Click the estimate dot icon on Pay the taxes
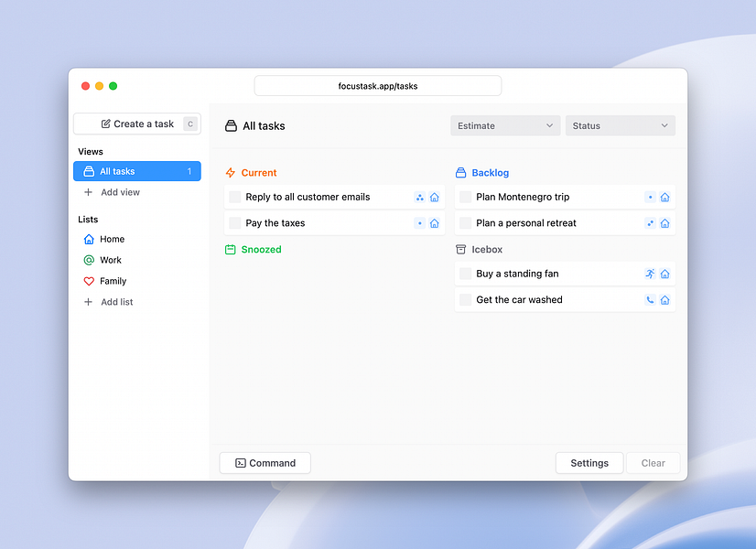 pos(419,223)
